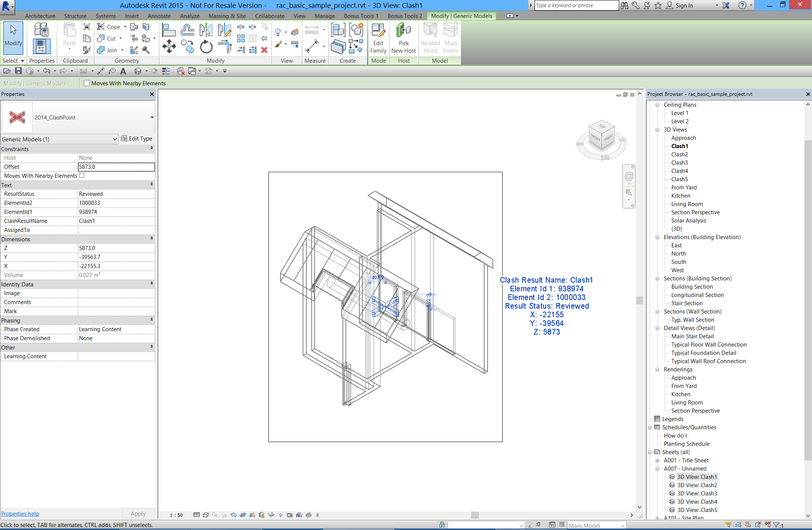The width and height of the screenshot is (812, 530).
Task: Toggle Moves With Nearby Elements in Properties
Action: 82,176
